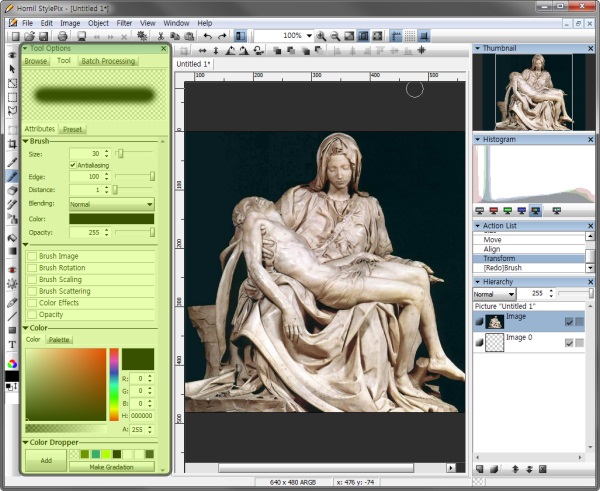Collapse the Action List panel
The height and width of the screenshot is (491, 600).
[x=478, y=226]
